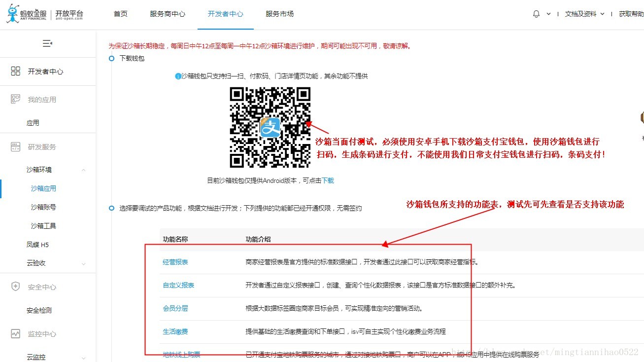644x362 pixels.
Task: Click the Ant Financial open platform logo
Action: (x=44, y=14)
